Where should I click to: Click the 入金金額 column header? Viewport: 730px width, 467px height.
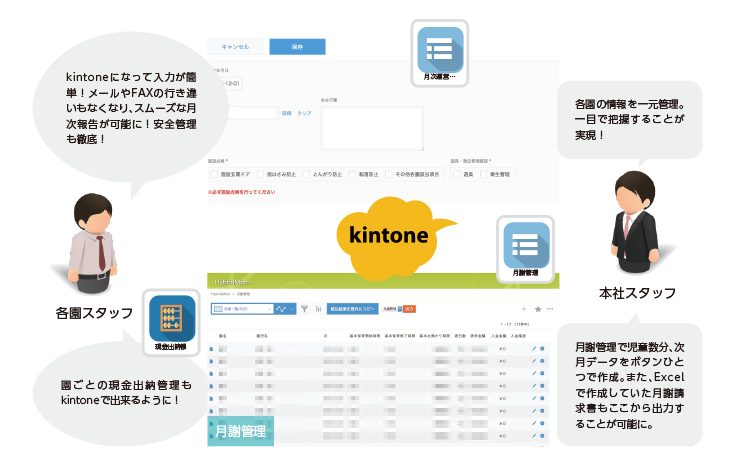coord(499,336)
